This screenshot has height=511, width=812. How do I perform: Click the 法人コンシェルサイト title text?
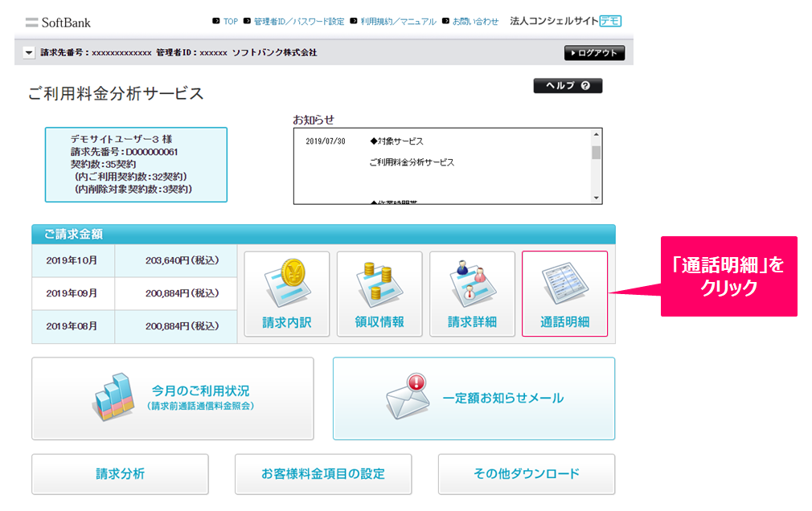point(554,21)
